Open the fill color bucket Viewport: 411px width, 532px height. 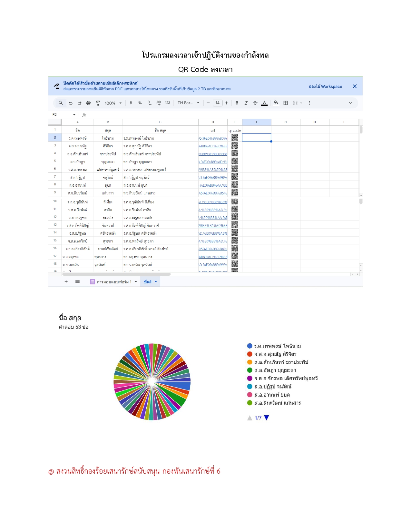(x=276, y=103)
